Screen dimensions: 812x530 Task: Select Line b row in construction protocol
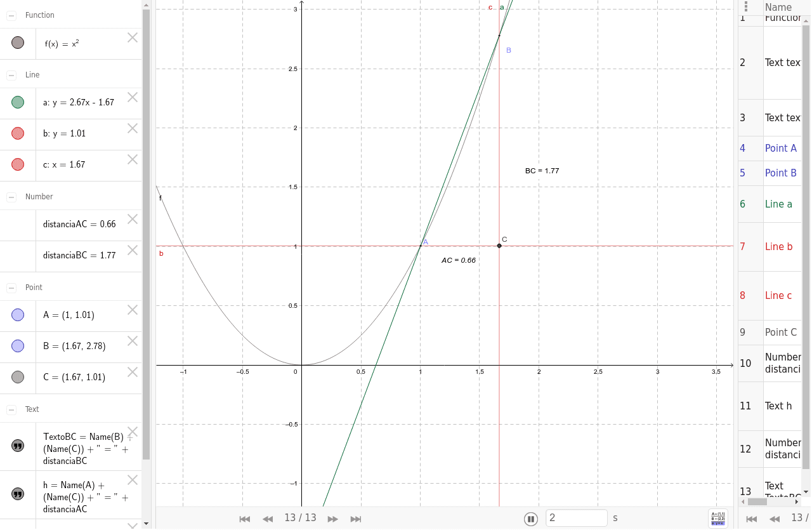770,247
